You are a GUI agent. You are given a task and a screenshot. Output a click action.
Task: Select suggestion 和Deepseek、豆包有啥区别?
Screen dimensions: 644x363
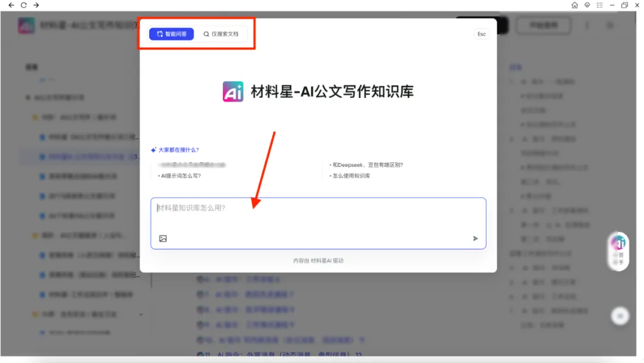[x=366, y=165]
